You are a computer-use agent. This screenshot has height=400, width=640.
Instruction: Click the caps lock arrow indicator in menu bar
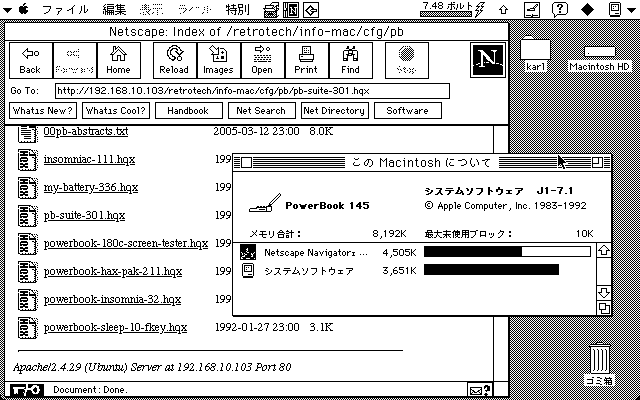(x=504, y=10)
